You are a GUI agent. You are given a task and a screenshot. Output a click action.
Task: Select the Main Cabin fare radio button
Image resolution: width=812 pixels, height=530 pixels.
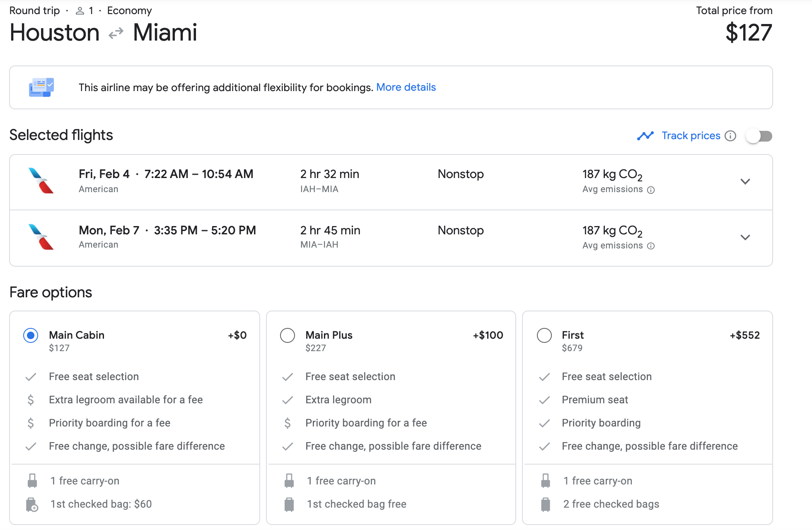tap(31, 335)
